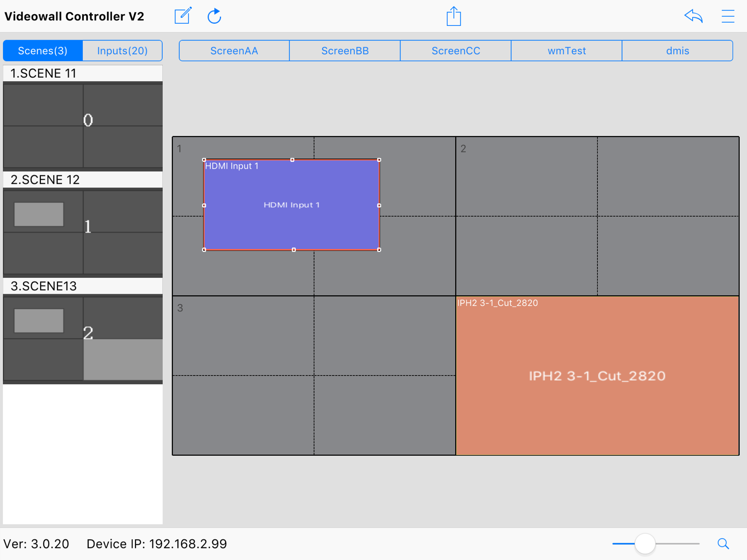The width and height of the screenshot is (747, 560).
Task: Click the back reply arrow icon
Action: (693, 16)
